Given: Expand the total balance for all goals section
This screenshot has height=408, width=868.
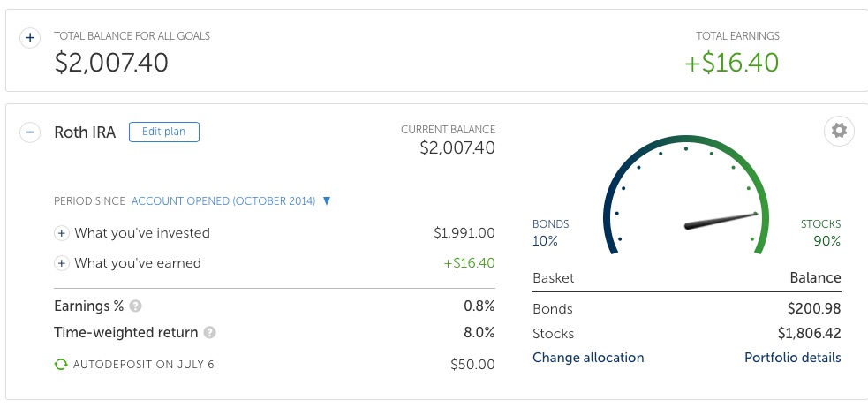Looking at the screenshot, I should click(x=30, y=38).
